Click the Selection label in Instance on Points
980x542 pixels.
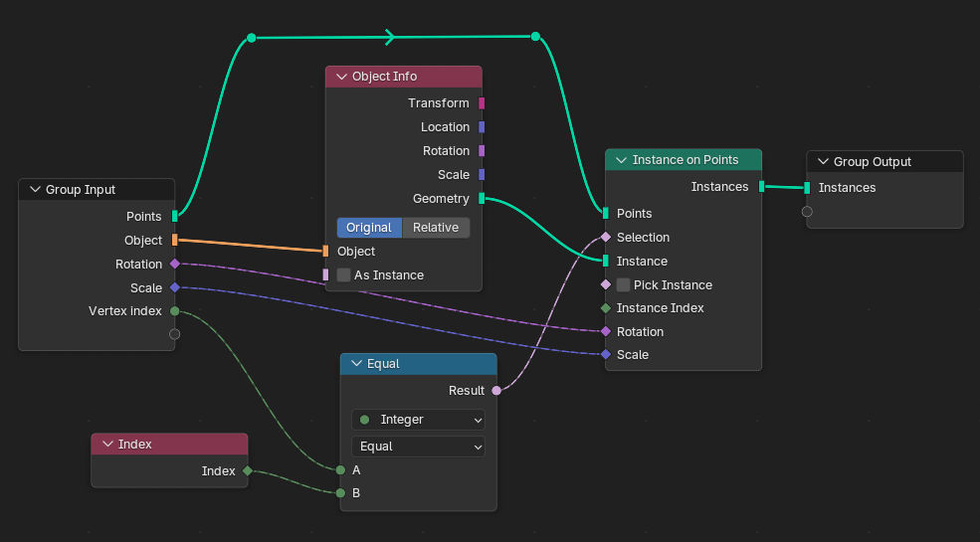pos(643,238)
